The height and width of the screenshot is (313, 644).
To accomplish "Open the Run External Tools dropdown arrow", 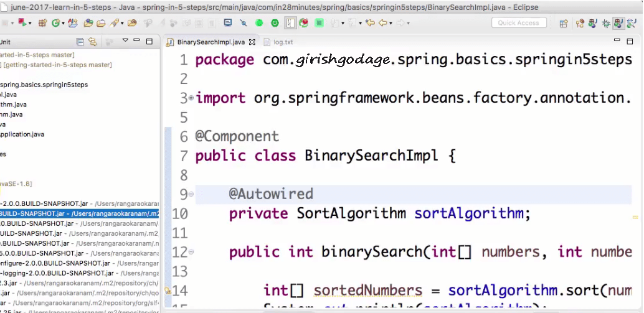I will [x=30, y=24].
